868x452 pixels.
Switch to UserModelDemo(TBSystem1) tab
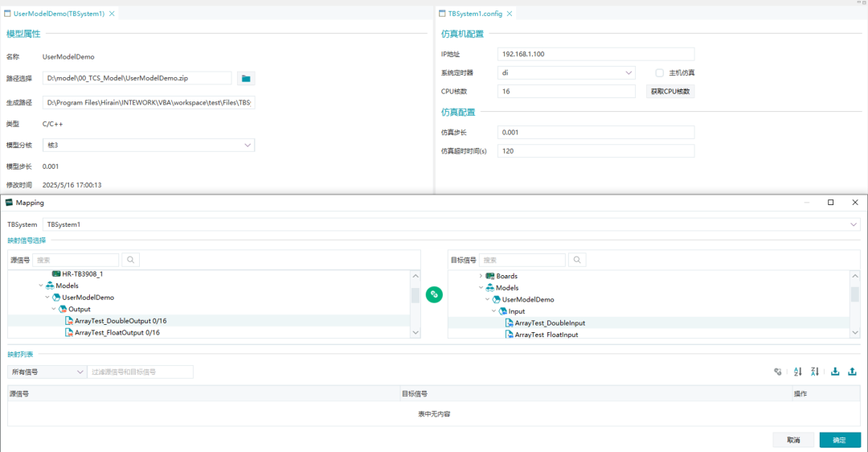click(59, 14)
